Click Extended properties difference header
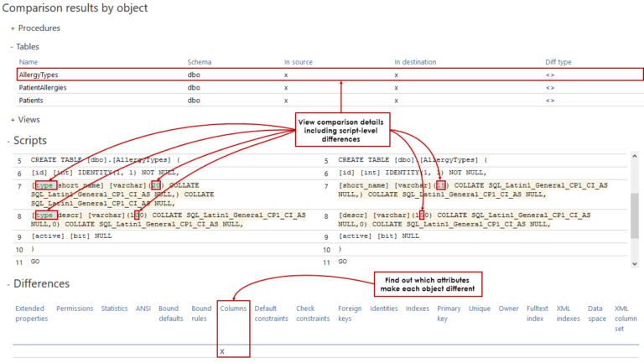Image resolution: width=644 pixels, height=363 pixels. click(32, 314)
